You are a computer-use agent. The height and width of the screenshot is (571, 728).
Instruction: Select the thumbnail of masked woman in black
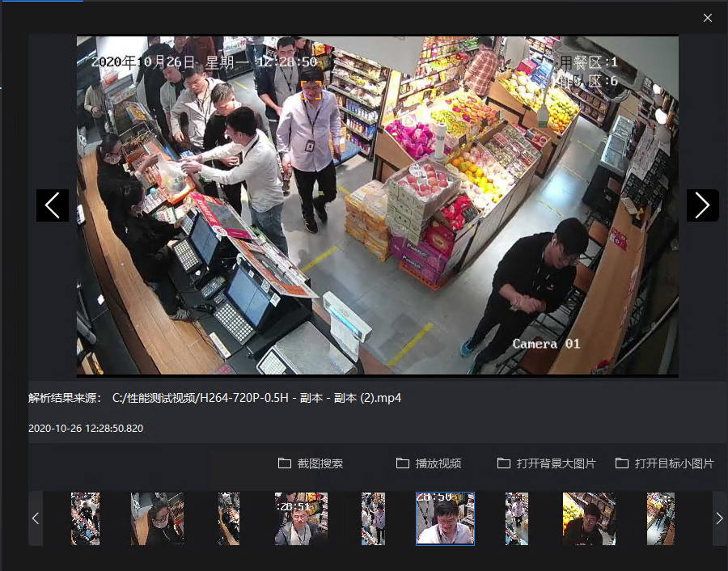(x=158, y=518)
